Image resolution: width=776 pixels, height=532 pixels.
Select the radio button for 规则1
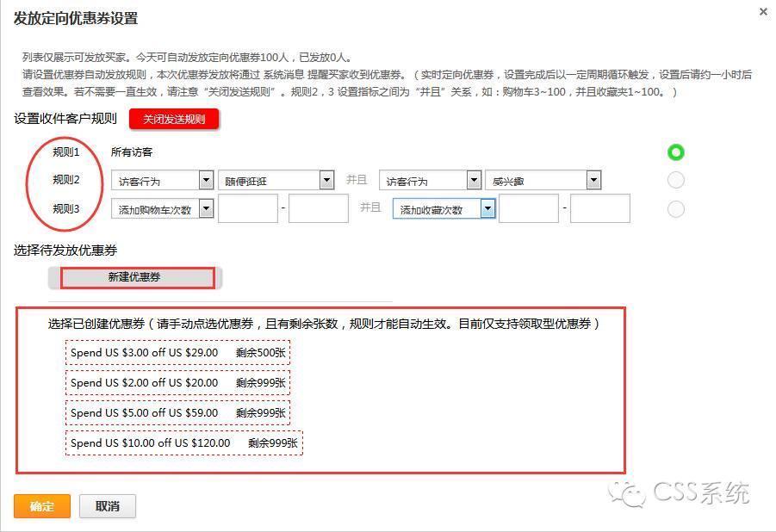tap(676, 152)
